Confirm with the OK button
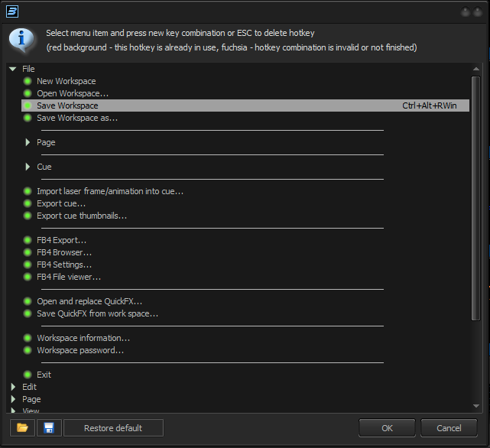490x448 pixels. click(x=388, y=428)
